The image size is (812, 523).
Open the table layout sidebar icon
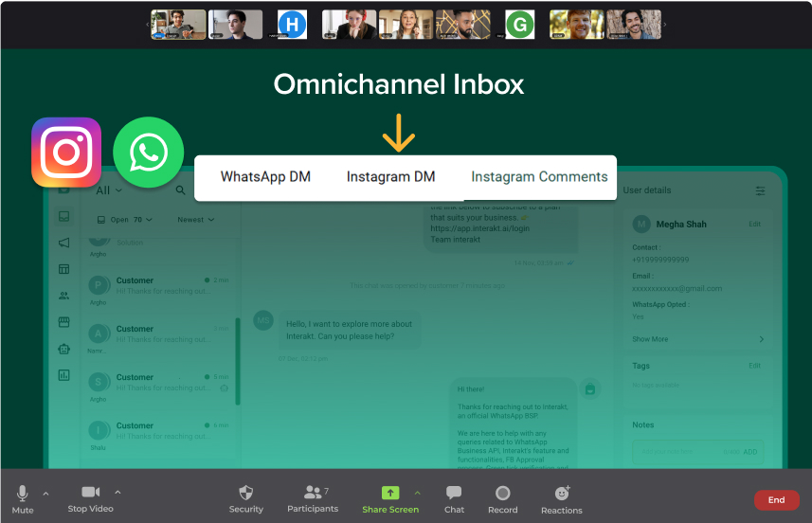[x=63, y=269]
